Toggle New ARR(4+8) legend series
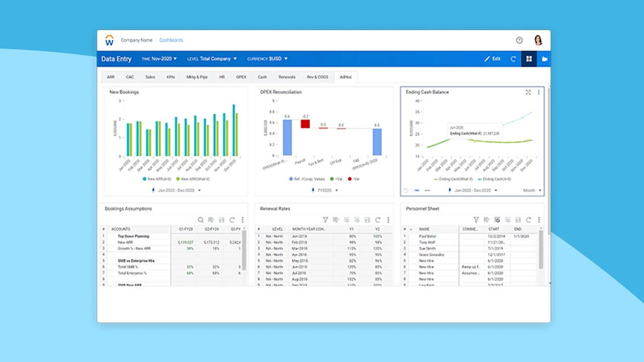The height and width of the screenshot is (362, 644). (x=157, y=179)
